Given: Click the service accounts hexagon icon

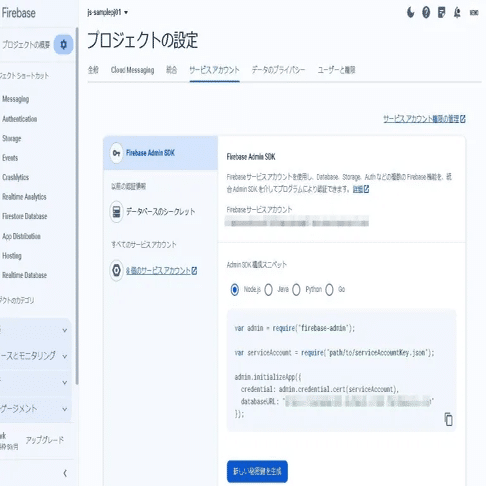Looking at the screenshot, I should pos(116,270).
